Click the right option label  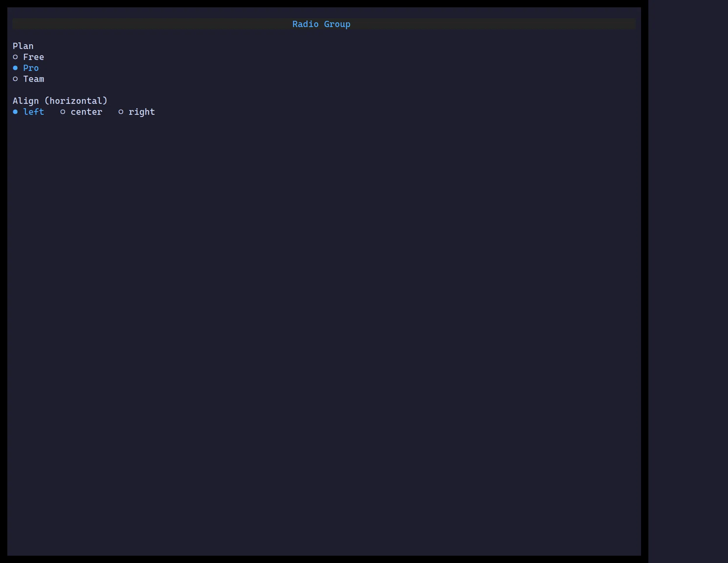click(x=142, y=112)
